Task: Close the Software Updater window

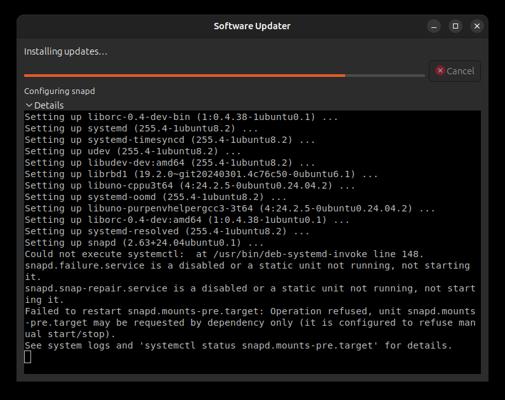Action: click(477, 26)
